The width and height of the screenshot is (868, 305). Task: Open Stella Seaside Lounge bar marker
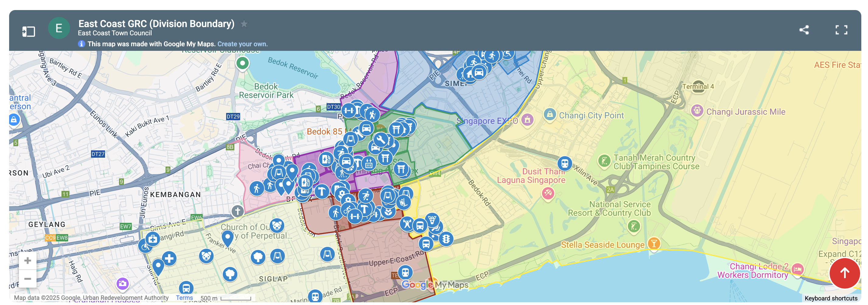click(654, 243)
